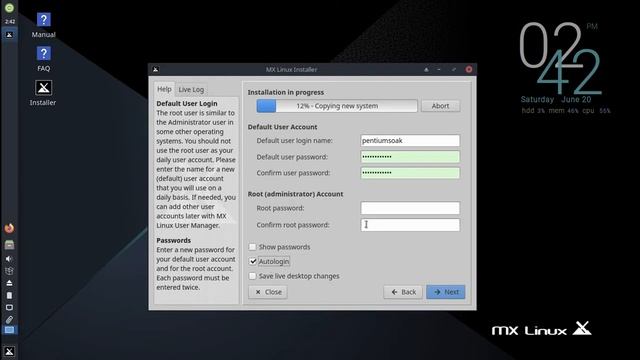Click the keep-on-top arrow in installer title bar

click(x=426, y=69)
